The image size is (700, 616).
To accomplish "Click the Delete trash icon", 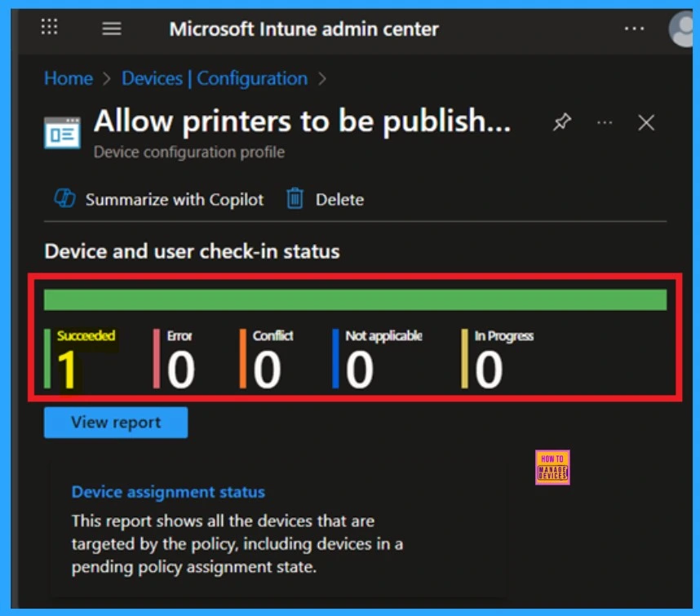I will pos(295,198).
